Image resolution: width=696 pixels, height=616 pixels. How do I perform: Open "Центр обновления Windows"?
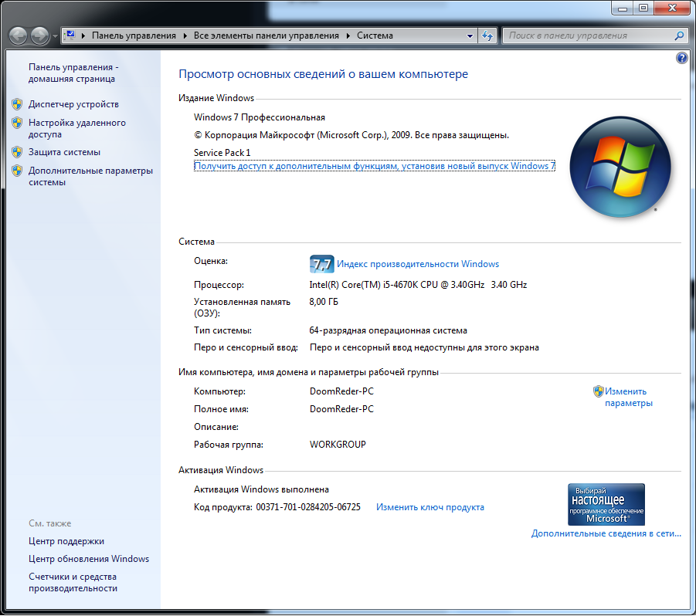(x=89, y=559)
